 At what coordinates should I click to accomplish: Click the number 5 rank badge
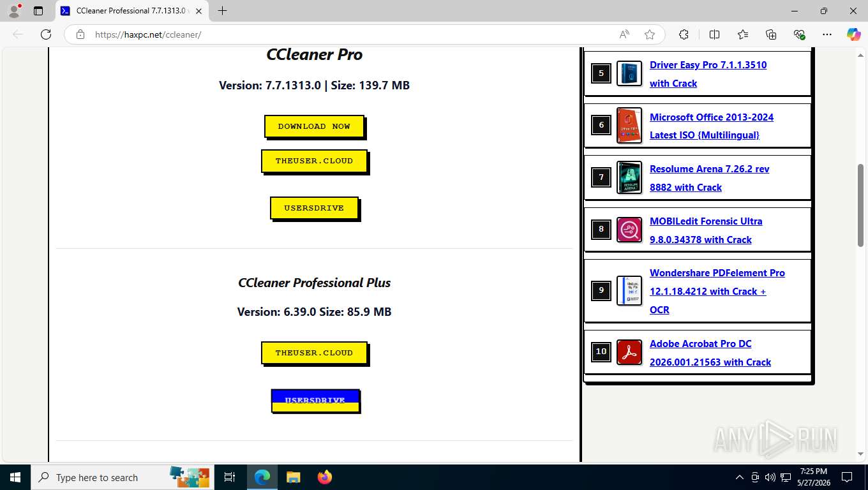tap(601, 73)
